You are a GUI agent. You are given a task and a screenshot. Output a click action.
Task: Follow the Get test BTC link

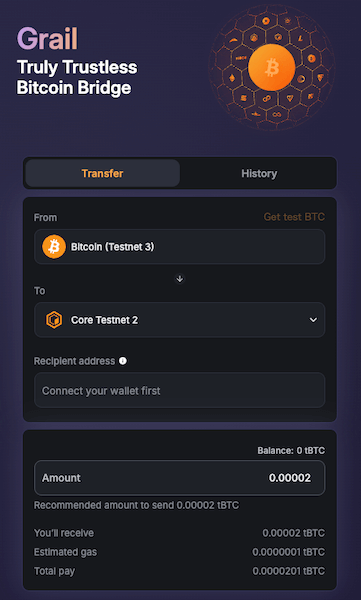(x=294, y=217)
